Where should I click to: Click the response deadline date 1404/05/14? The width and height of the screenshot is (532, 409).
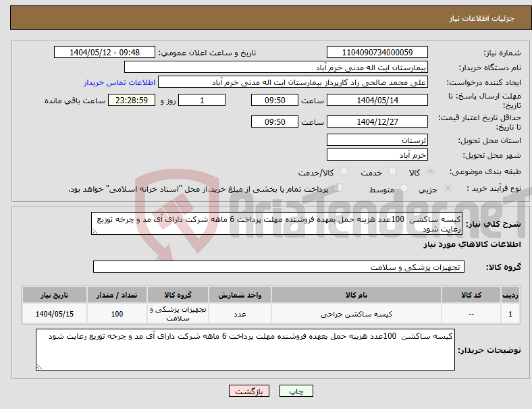[x=377, y=100]
